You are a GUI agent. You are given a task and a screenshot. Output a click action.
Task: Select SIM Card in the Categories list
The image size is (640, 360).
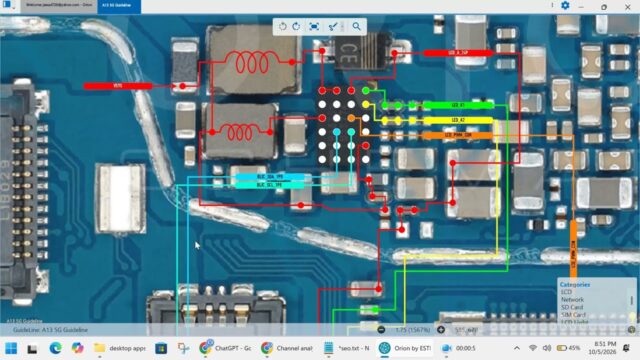point(573,315)
